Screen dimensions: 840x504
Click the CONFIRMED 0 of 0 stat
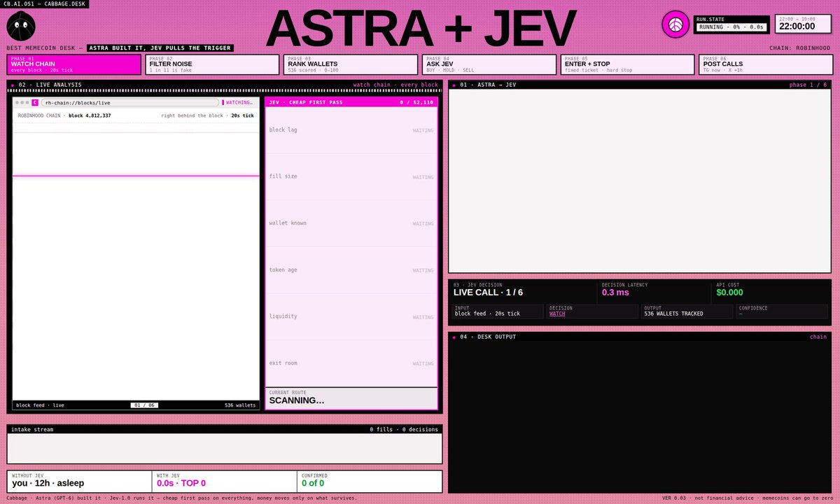pos(370,481)
